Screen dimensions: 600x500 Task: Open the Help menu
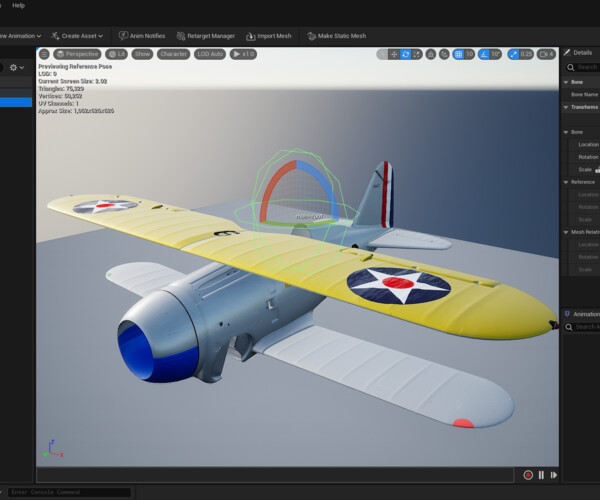click(18, 5)
